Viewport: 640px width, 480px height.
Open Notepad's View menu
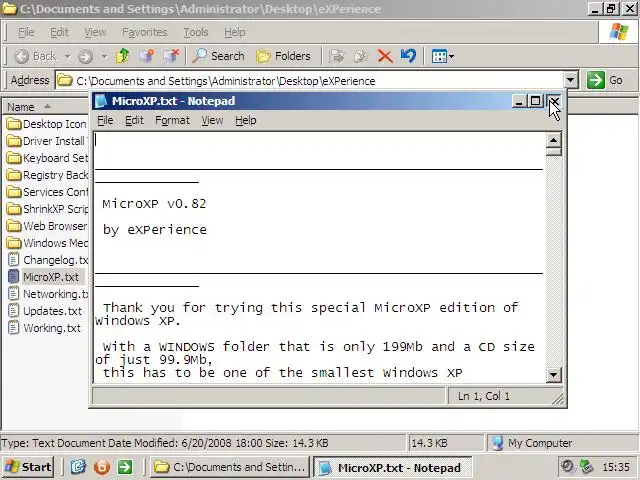212,120
